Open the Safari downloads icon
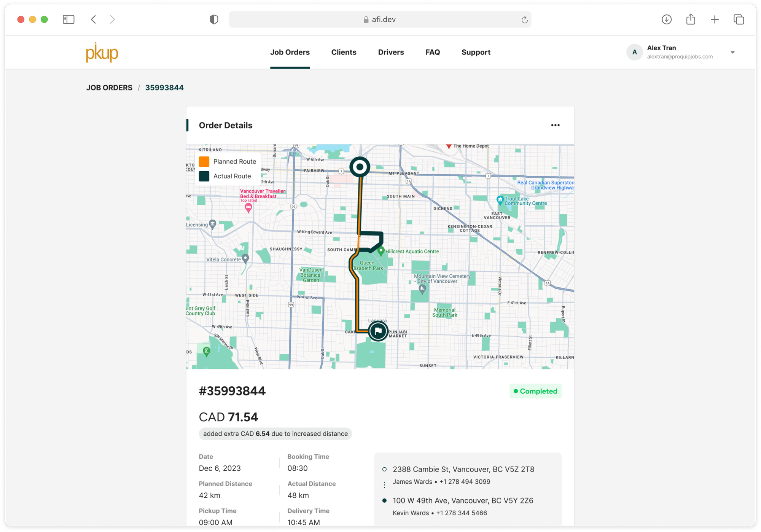The image size is (761, 532). coord(666,19)
